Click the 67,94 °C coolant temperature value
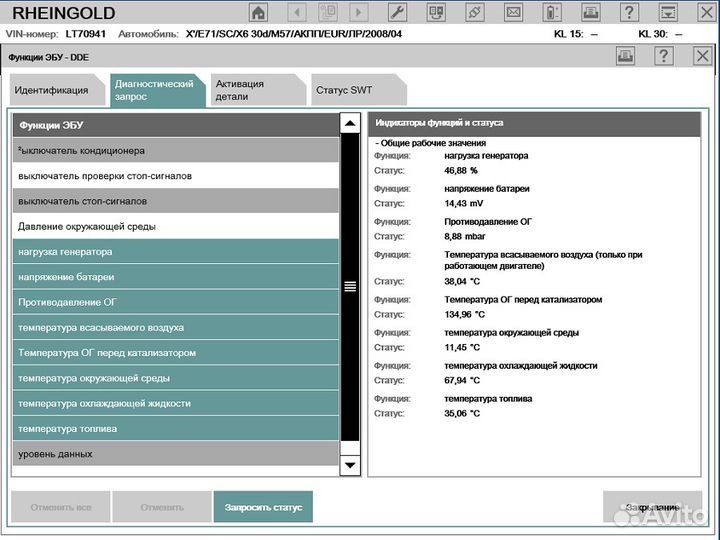The height and width of the screenshot is (540, 720). (462, 381)
